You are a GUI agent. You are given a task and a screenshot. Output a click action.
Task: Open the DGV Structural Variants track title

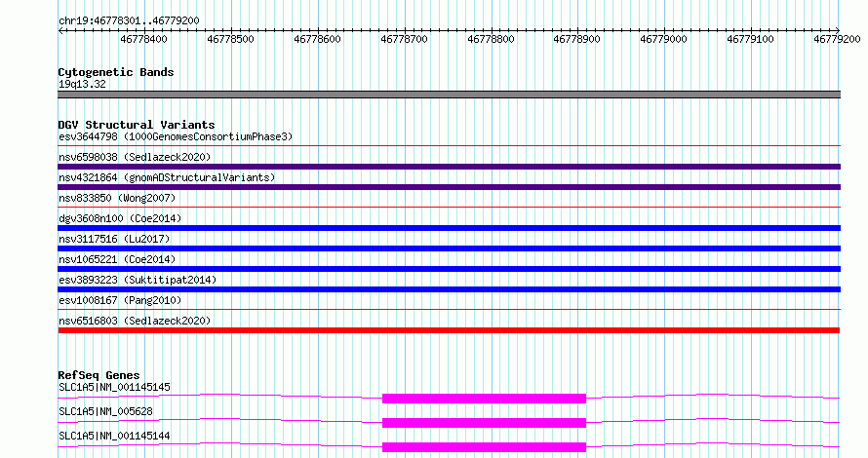click(x=137, y=125)
